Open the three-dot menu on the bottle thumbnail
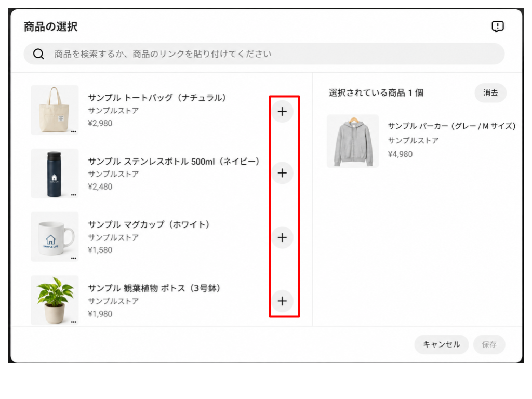 point(74,195)
